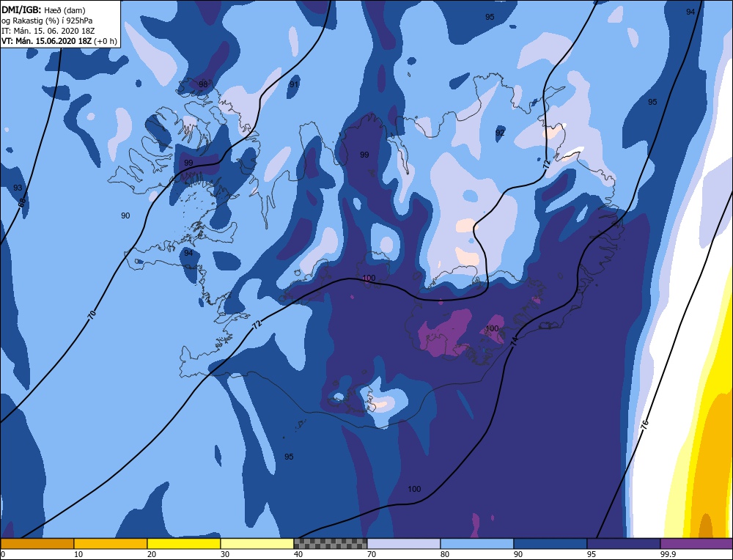Screen dimensions: 733x560
Task: Click the bright yellow 20–30 legend swatch
Action: pos(184,543)
